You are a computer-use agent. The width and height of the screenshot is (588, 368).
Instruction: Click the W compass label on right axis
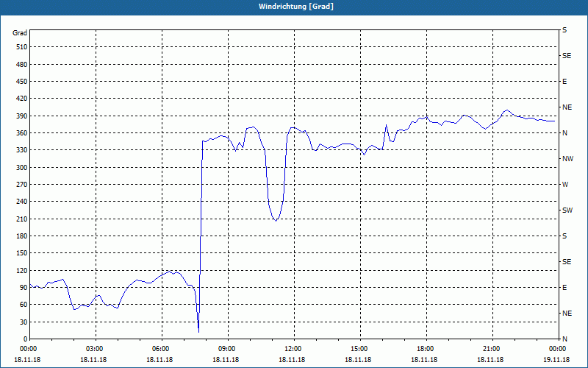click(x=565, y=185)
